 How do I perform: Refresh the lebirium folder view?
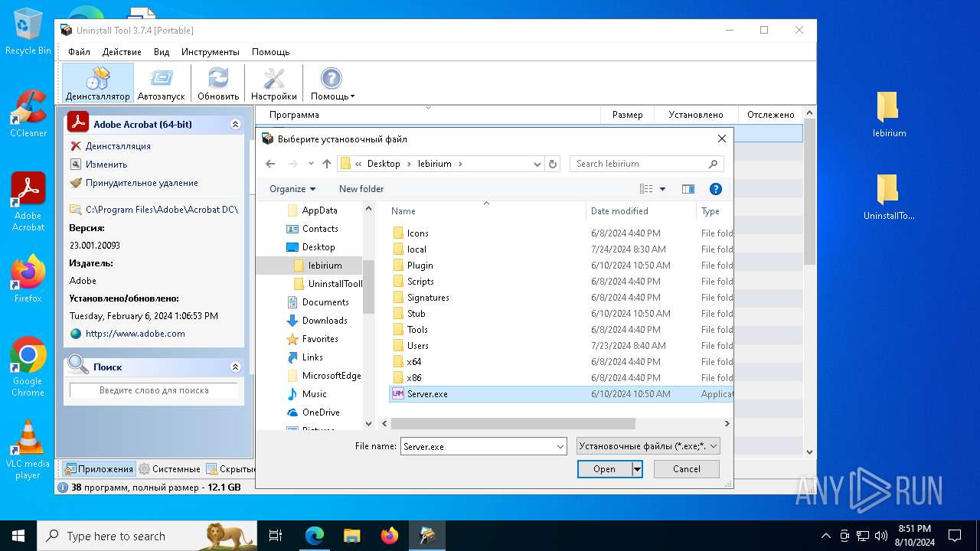pyautogui.click(x=553, y=164)
